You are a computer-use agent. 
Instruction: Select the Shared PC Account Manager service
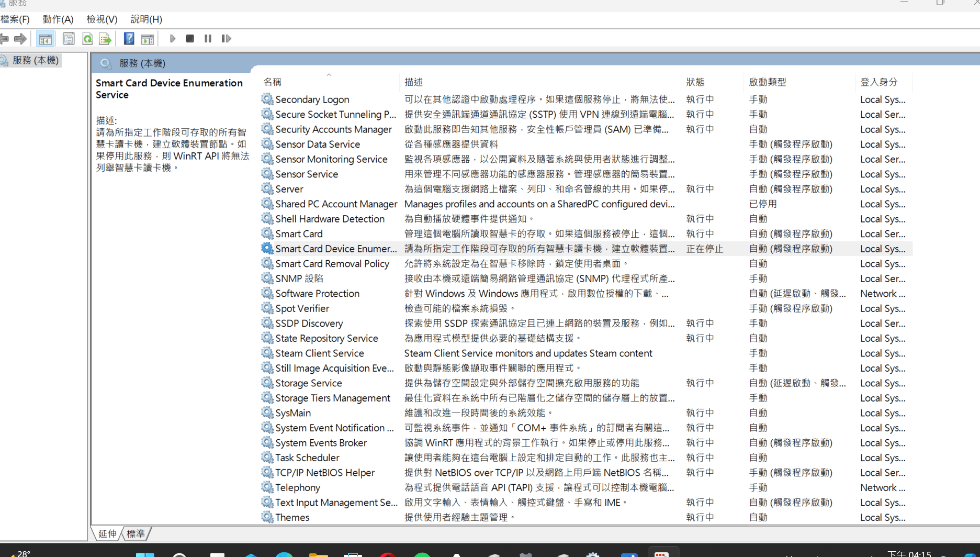(336, 204)
